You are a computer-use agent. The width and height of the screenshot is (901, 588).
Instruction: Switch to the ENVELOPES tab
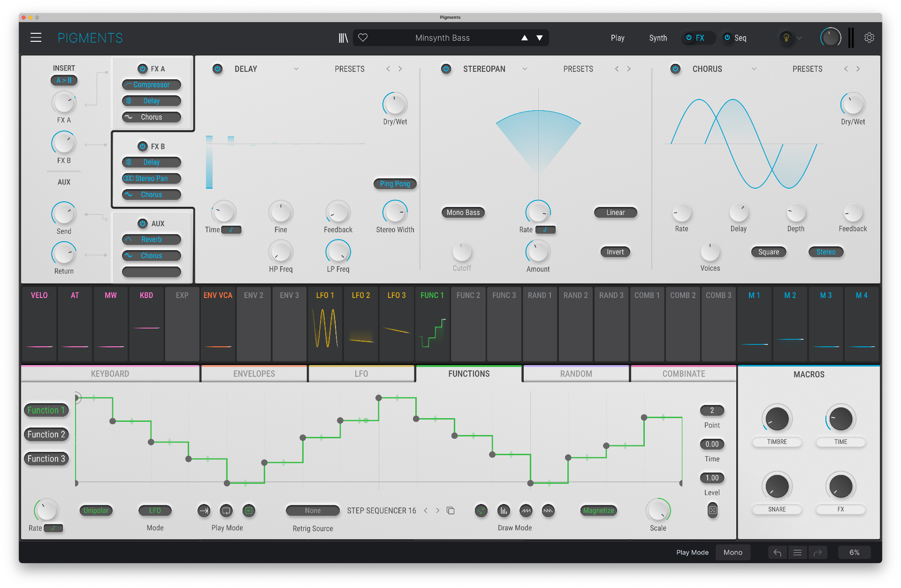254,374
